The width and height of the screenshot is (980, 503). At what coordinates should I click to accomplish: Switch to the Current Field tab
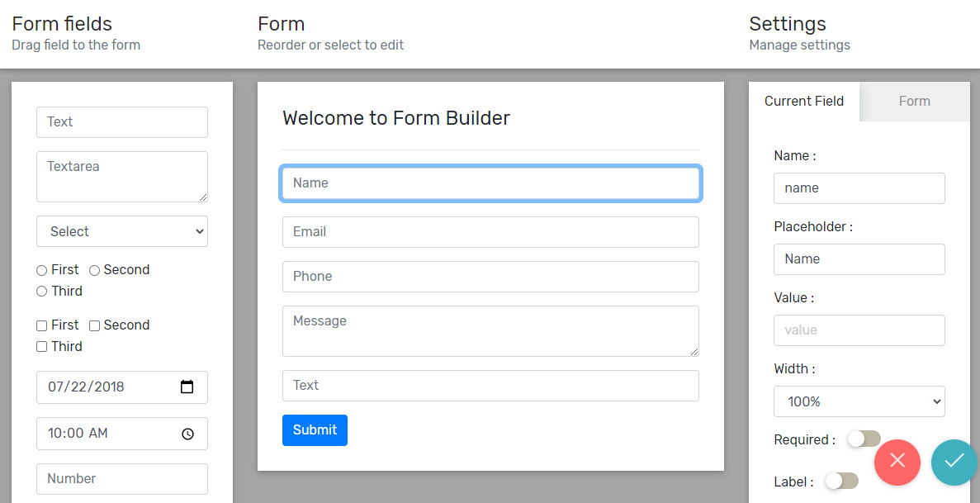[803, 101]
